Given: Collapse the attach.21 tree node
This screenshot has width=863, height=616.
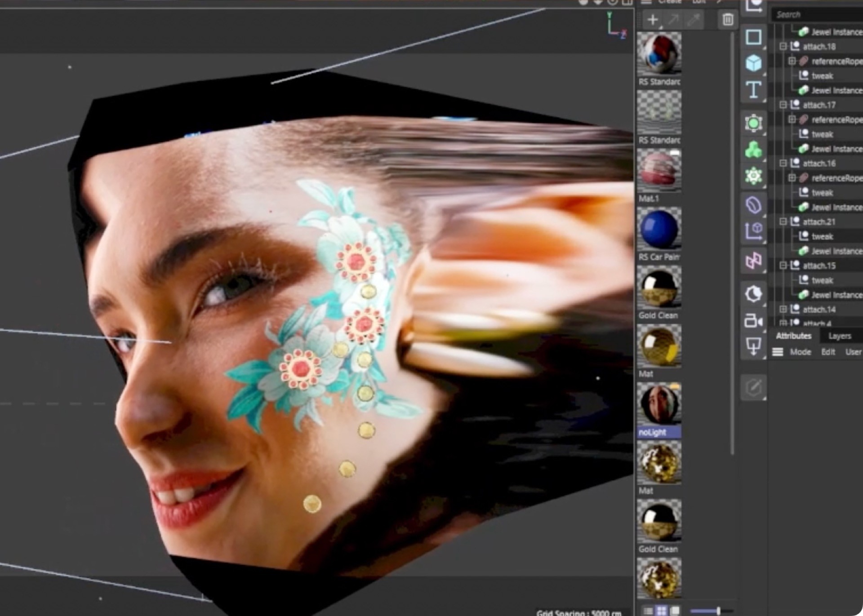Looking at the screenshot, I should (x=783, y=222).
